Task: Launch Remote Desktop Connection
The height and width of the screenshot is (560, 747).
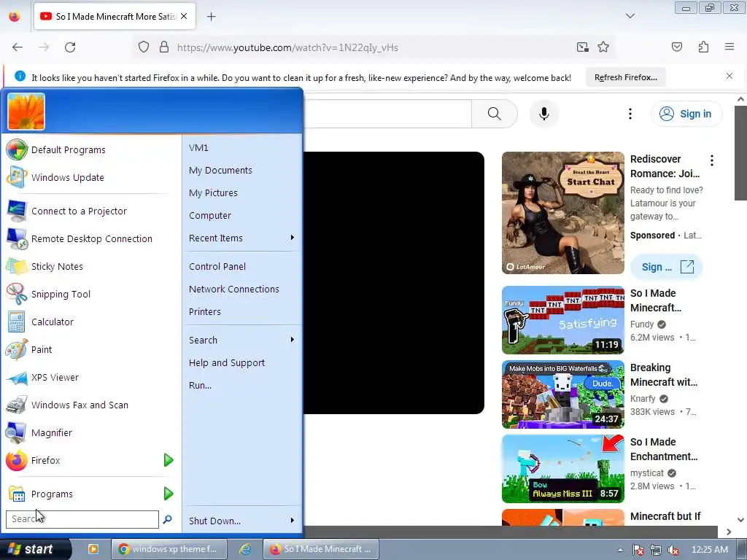Action: [90, 238]
